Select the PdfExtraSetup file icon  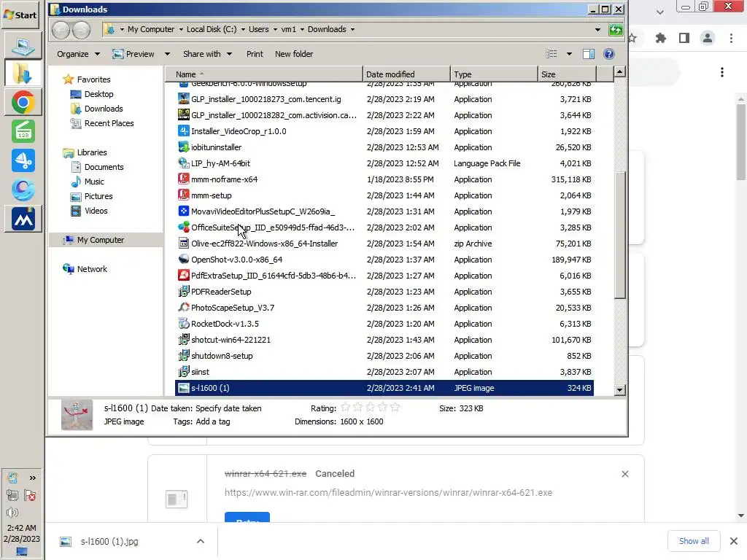click(183, 275)
